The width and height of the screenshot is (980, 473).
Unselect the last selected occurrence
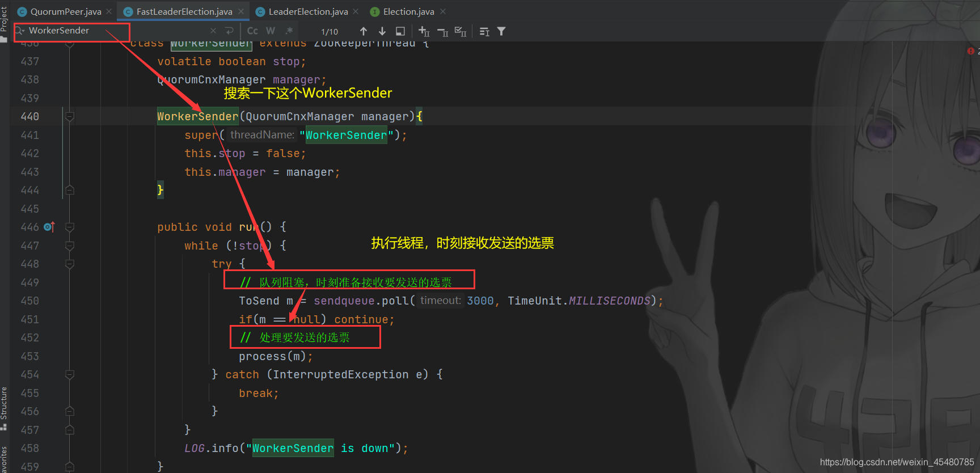[443, 32]
